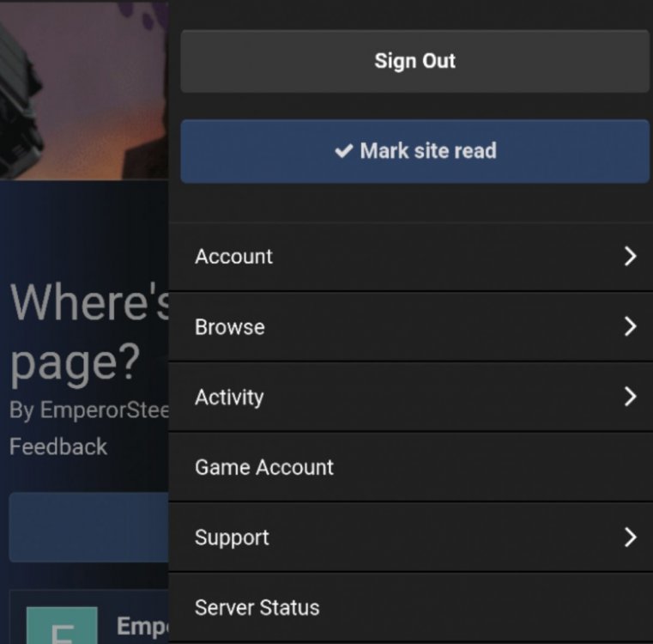
Task: Click the blue button below Feedback
Action: tap(88, 527)
